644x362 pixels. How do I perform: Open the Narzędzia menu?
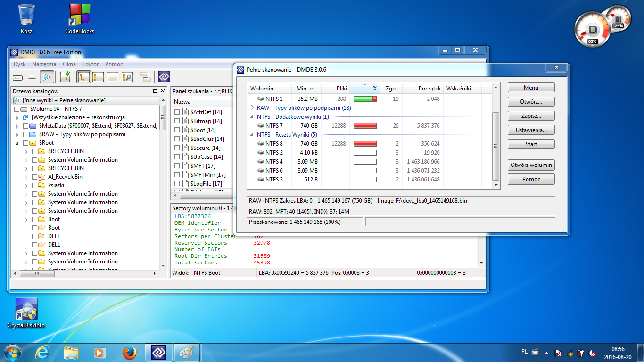pos(44,64)
